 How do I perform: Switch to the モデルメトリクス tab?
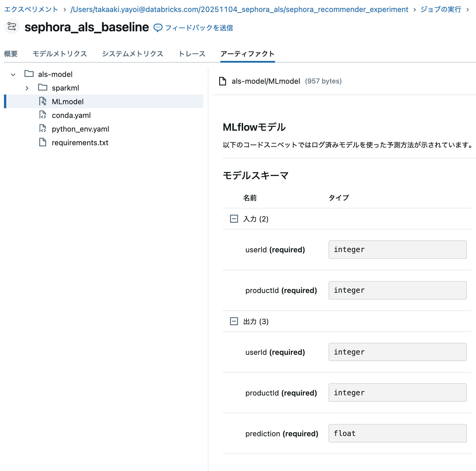(60, 54)
